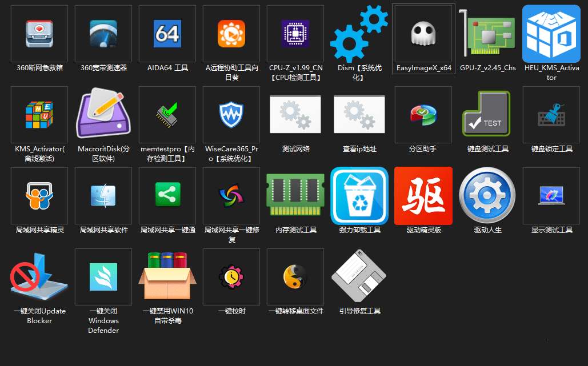Open the GPU-Z_v2.45_Chs graphics card icon

487,34
